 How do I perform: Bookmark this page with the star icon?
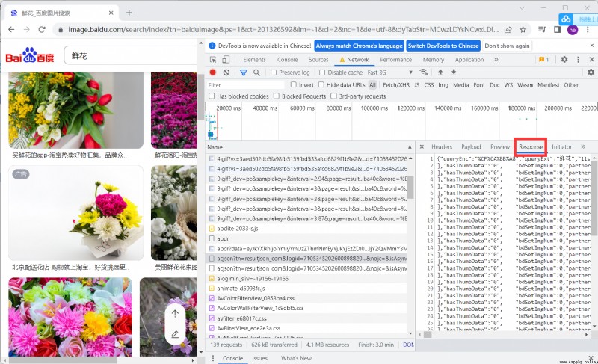(x=523, y=29)
